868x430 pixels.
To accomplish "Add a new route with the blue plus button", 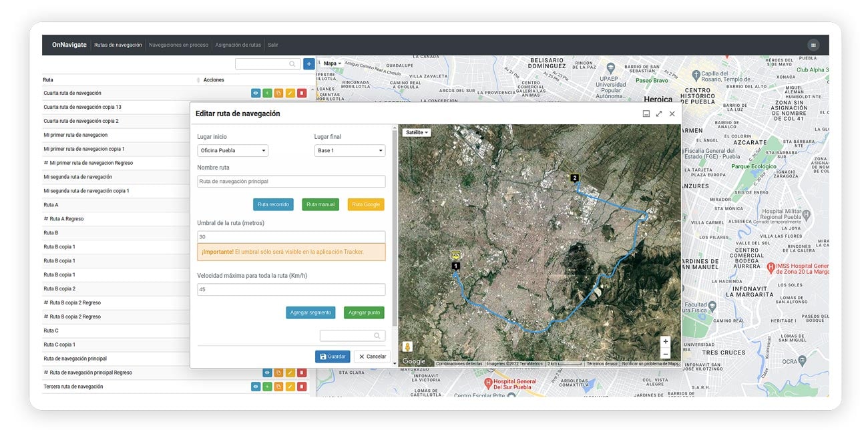I will coord(308,64).
